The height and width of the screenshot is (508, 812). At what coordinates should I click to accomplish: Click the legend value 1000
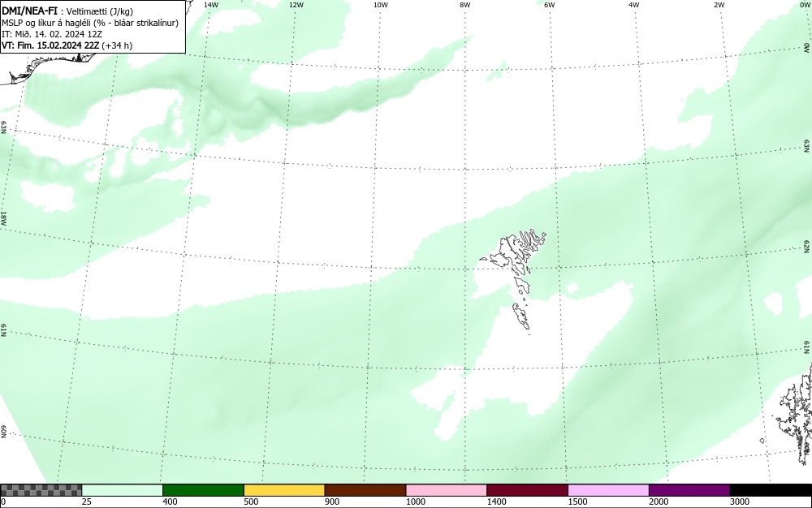coord(415,502)
